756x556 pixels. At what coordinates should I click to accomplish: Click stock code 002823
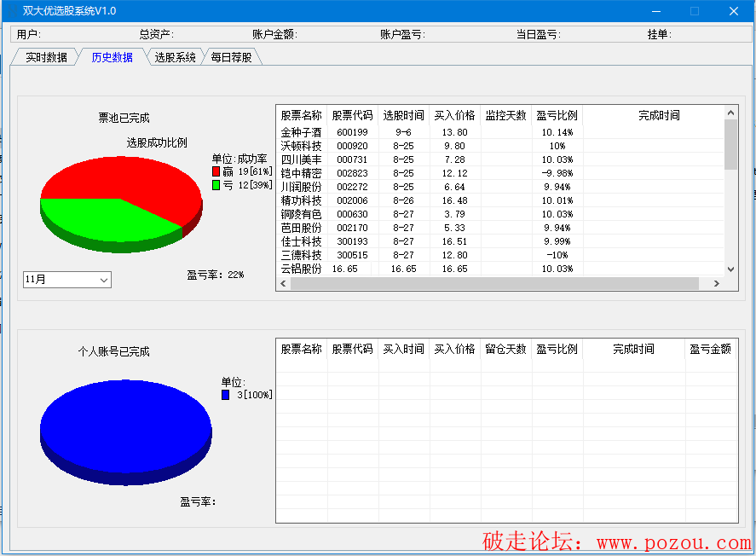click(x=353, y=173)
